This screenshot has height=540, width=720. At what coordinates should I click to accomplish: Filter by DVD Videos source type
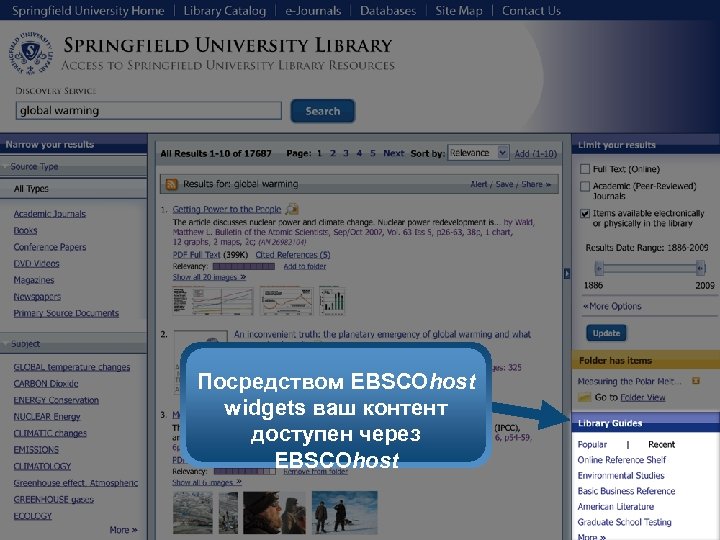pyautogui.click(x=36, y=264)
